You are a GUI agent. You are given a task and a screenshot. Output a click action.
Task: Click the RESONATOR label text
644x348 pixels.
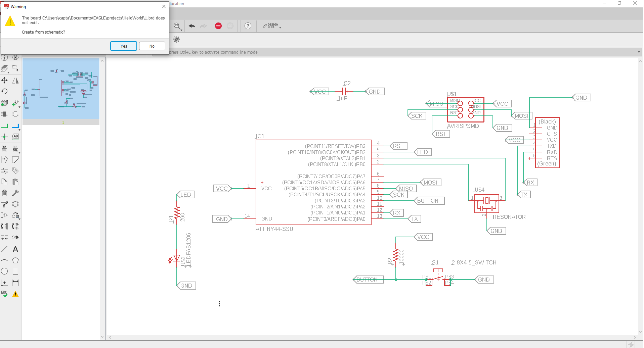tap(509, 217)
